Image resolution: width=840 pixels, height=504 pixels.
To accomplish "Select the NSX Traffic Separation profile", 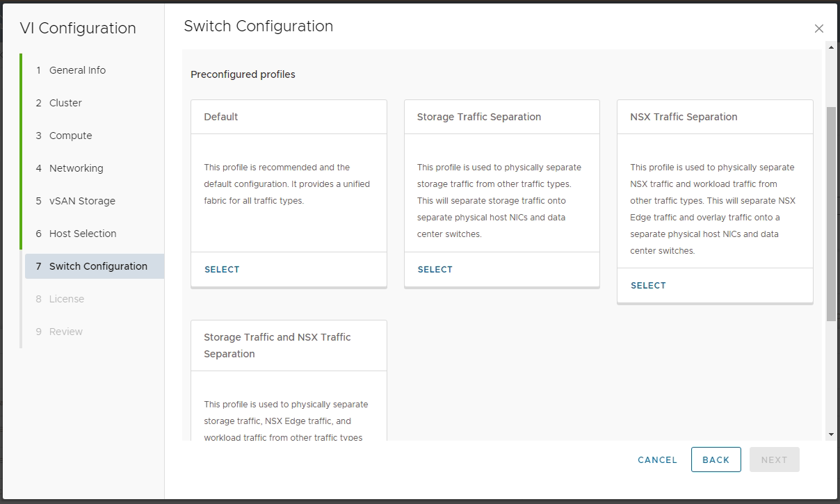I will tap(648, 286).
